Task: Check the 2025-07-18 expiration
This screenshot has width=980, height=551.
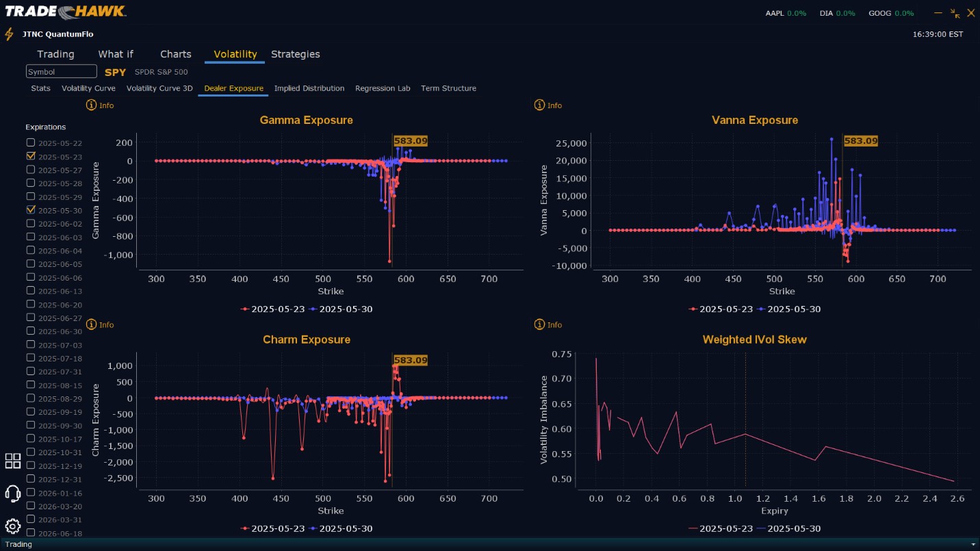Action: 30,357
